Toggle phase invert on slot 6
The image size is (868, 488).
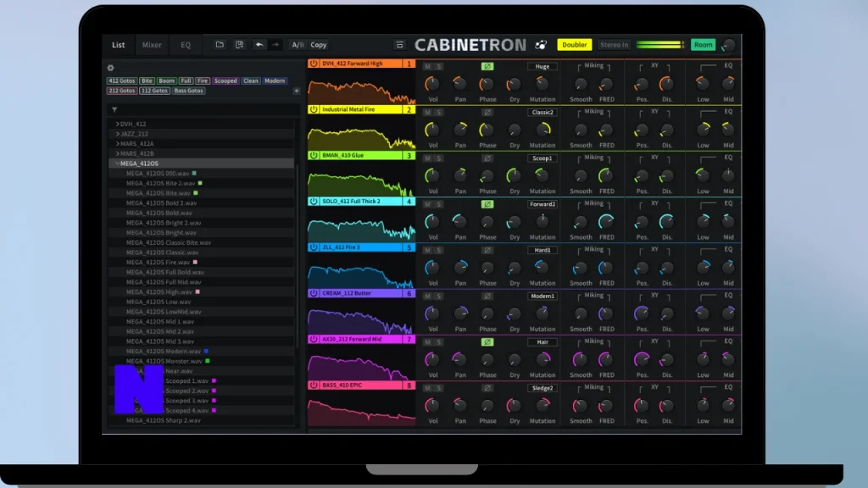click(x=487, y=296)
